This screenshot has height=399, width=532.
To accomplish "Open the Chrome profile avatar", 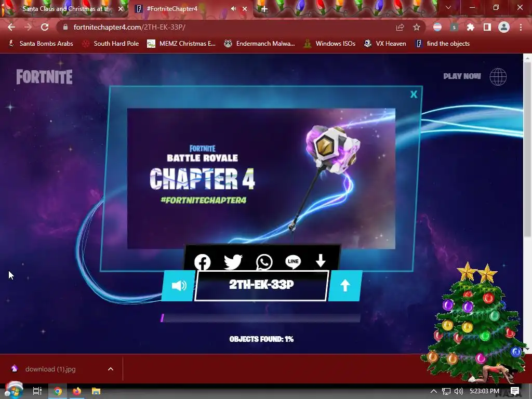I will 504,27.
